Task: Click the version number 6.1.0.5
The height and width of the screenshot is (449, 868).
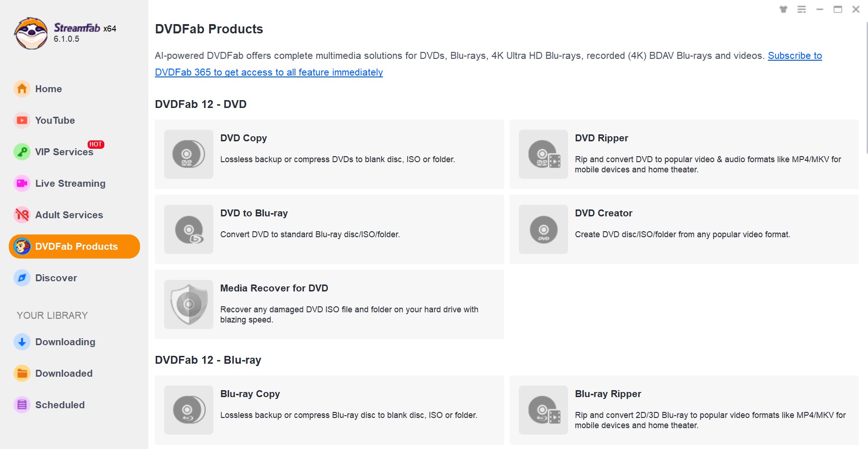Action: click(x=66, y=39)
